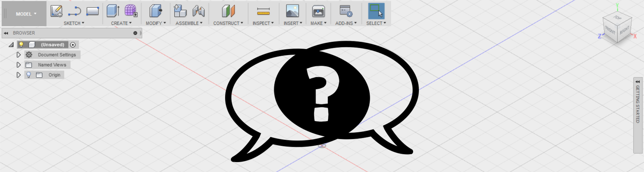The width and height of the screenshot is (644, 172).
Task: Click the FRONT face of view cube
Action: tap(610, 30)
